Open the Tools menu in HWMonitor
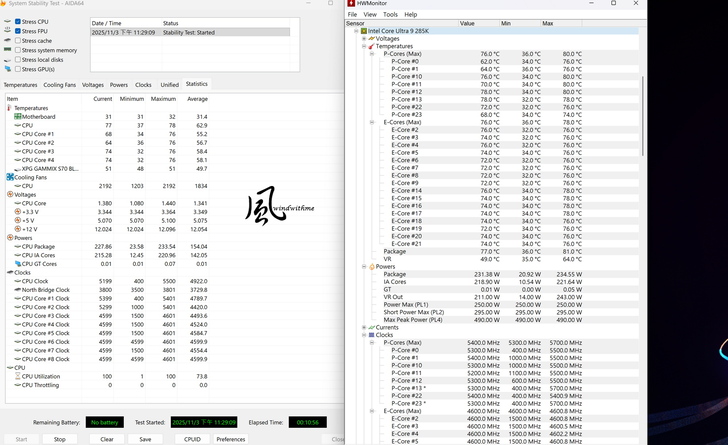The width and height of the screenshot is (728, 445). coord(390,15)
